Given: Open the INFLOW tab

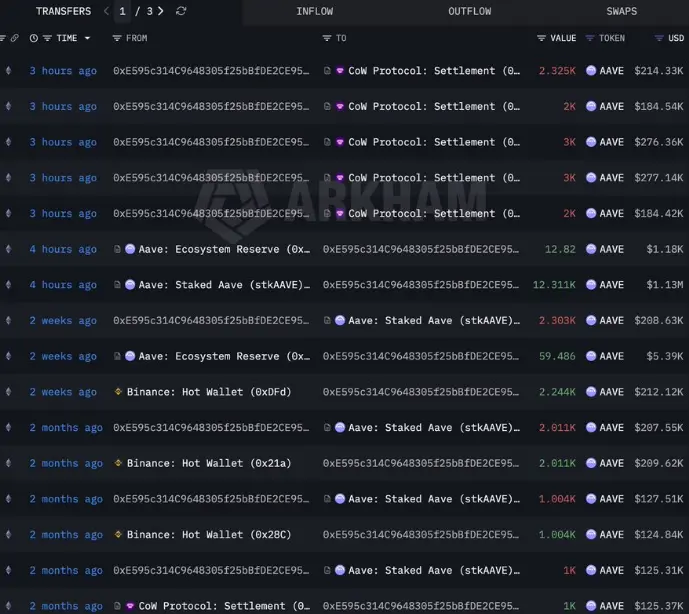Looking at the screenshot, I should (315, 11).
